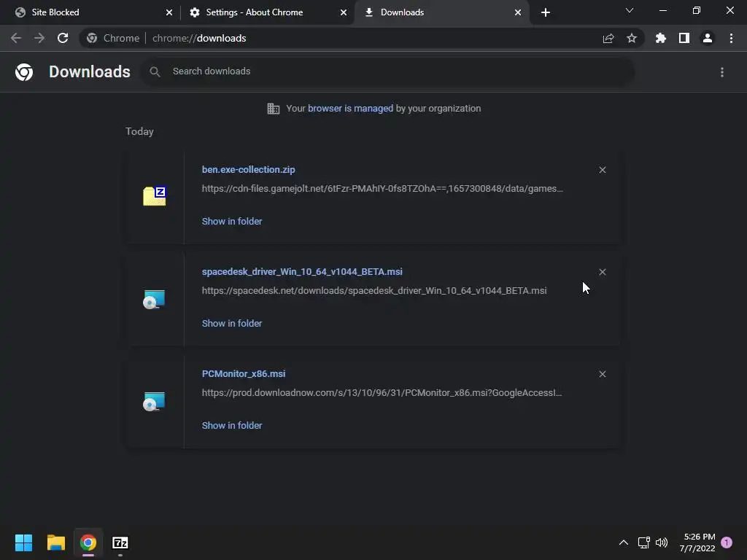This screenshot has height=560, width=747.
Task: Click the forward navigation arrow
Action: click(x=39, y=38)
